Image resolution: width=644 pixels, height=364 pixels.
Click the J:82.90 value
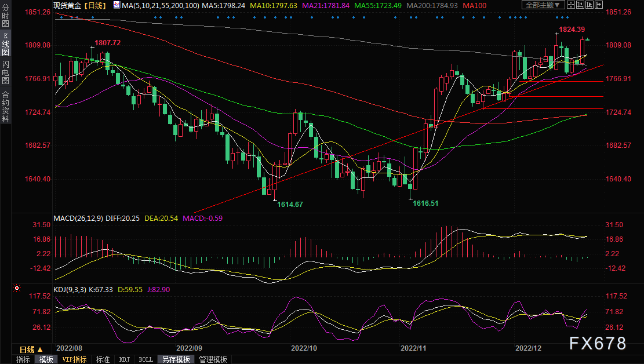tap(158, 289)
